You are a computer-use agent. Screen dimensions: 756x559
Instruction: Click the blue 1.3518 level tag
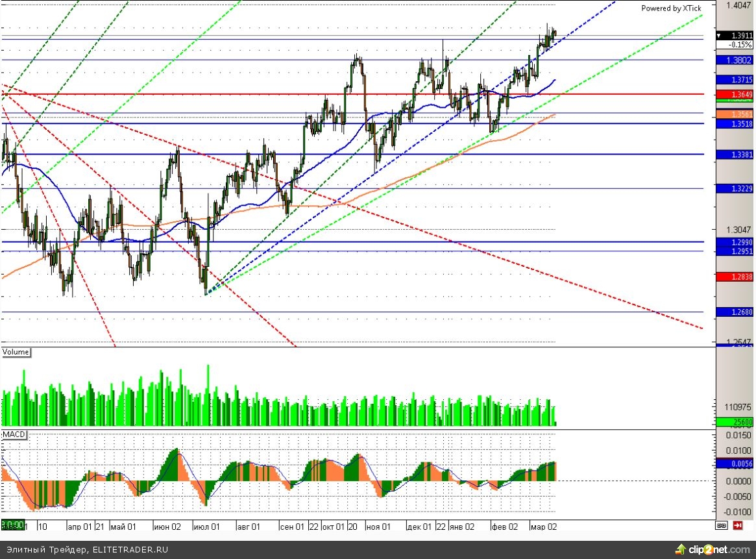point(735,124)
